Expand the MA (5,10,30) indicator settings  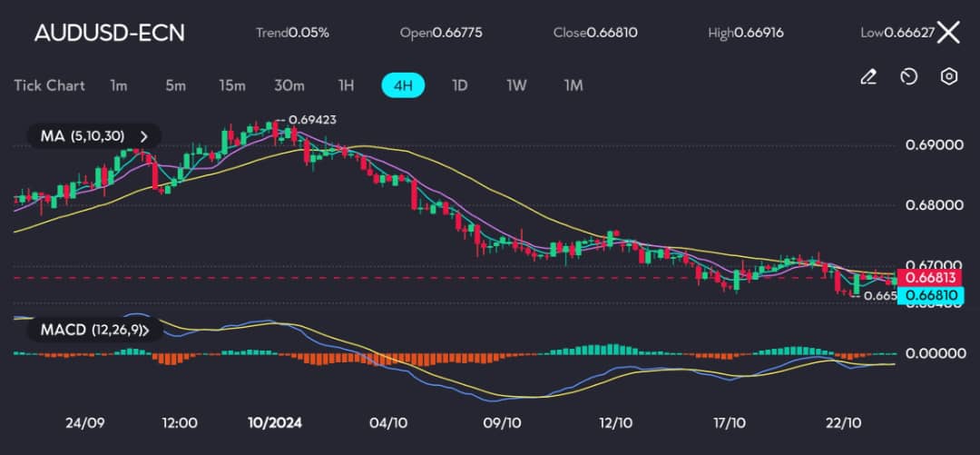93,136
